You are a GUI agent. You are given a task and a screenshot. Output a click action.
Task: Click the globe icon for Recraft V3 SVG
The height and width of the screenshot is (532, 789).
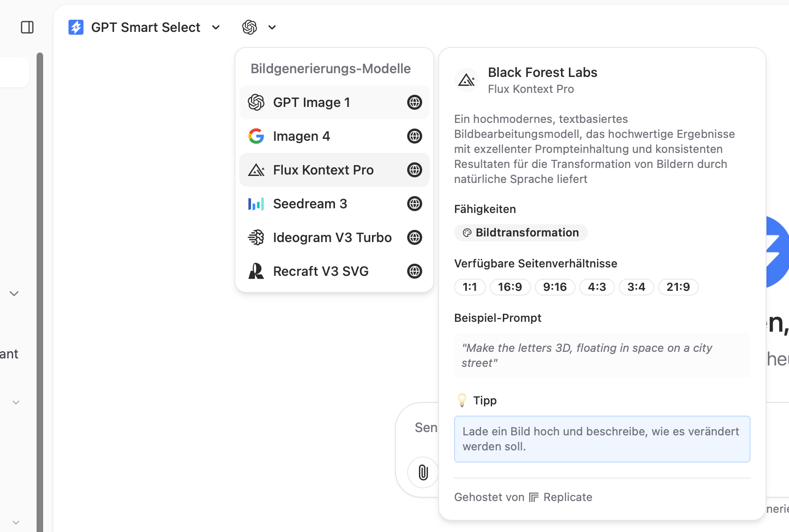tap(415, 271)
